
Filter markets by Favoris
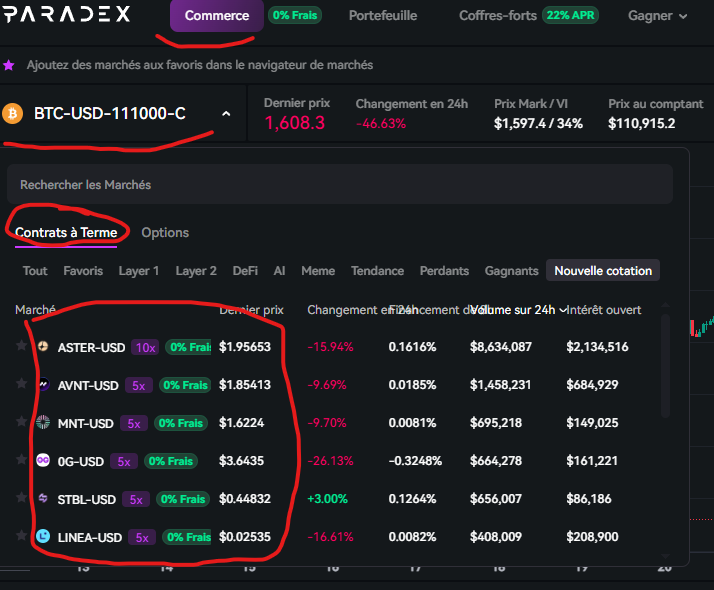[83, 271]
